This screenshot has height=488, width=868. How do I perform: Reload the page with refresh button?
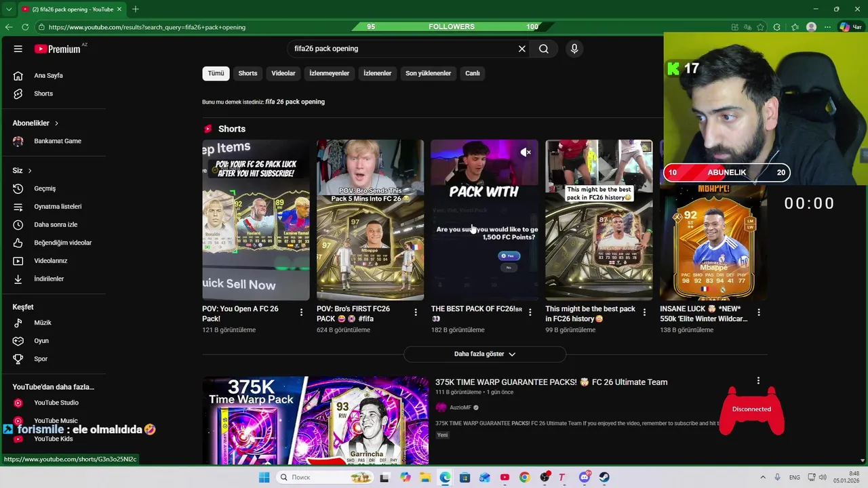[x=25, y=27]
